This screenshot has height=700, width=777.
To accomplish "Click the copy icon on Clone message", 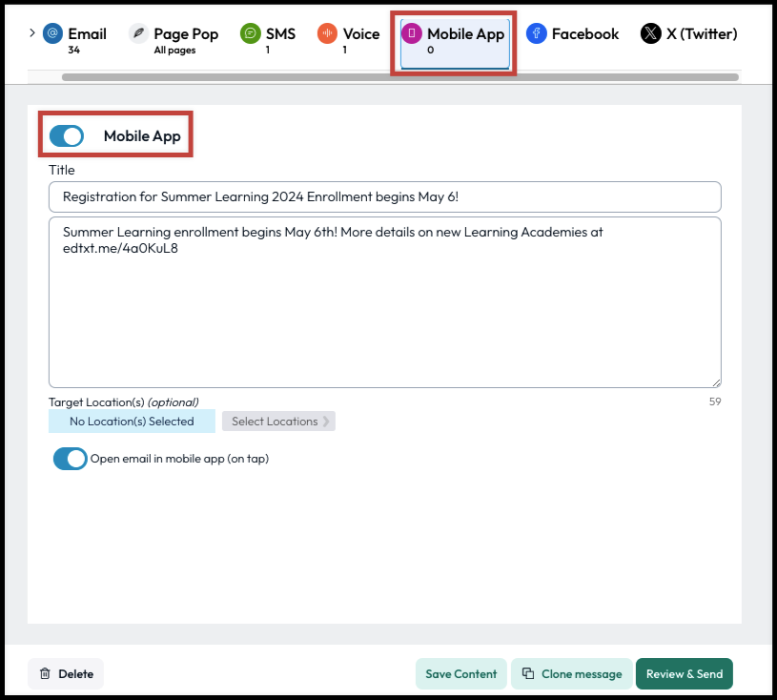I will [x=528, y=672].
